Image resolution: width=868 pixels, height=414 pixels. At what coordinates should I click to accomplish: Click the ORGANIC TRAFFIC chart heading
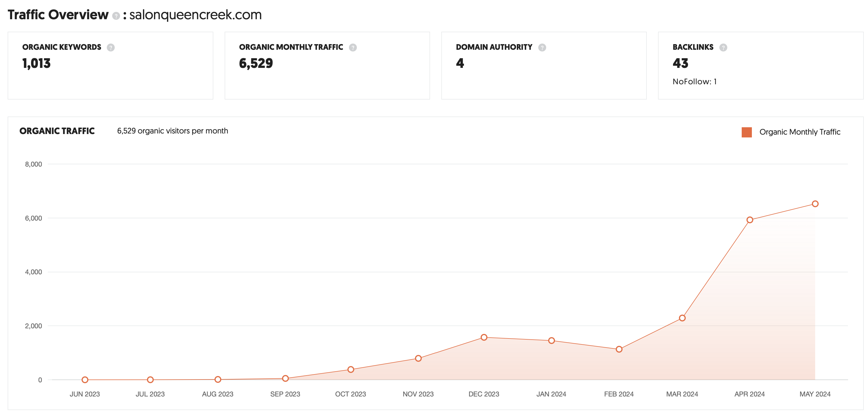pyautogui.click(x=57, y=131)
